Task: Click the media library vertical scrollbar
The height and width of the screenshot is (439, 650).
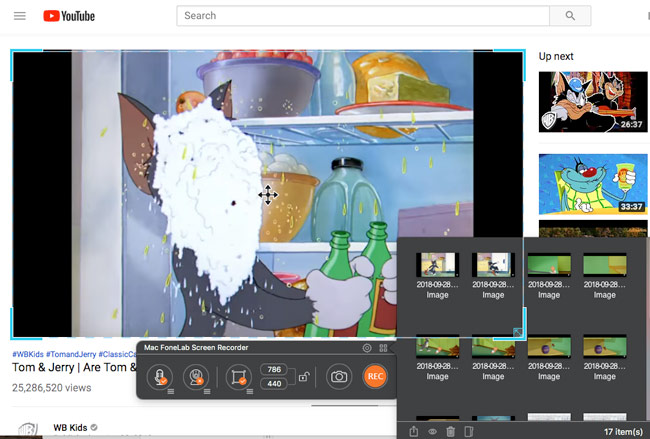Action: pos(648,330)
